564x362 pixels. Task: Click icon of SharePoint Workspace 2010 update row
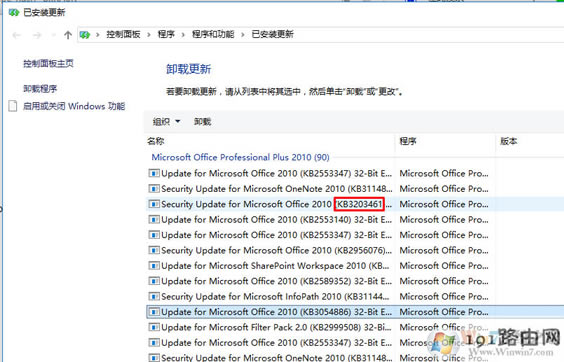pos(154,266)
